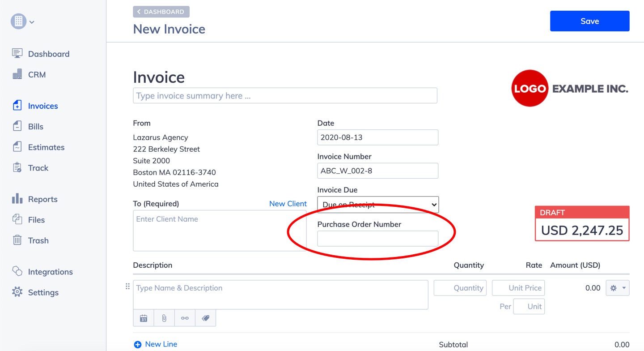Open Integrations in the sidebar menu
The image size is (644, 351).
[x=50, y=272]
